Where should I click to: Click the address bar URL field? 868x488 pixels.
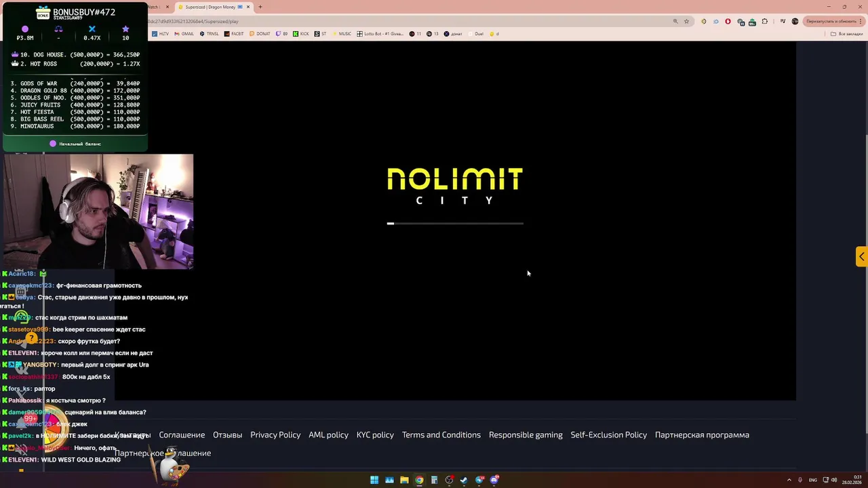(x=407, y=21)
